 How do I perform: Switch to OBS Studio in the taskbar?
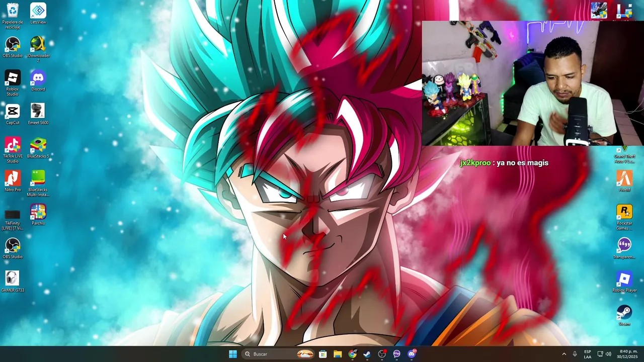[382, 354]
